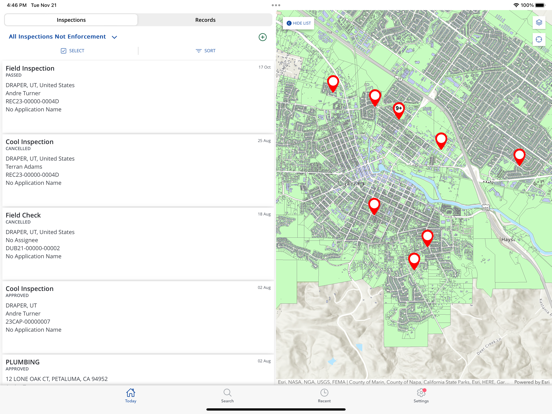This screenshot has height=414, width=552.
Task: Open Settings gear with notification badge
Action: 421,395
